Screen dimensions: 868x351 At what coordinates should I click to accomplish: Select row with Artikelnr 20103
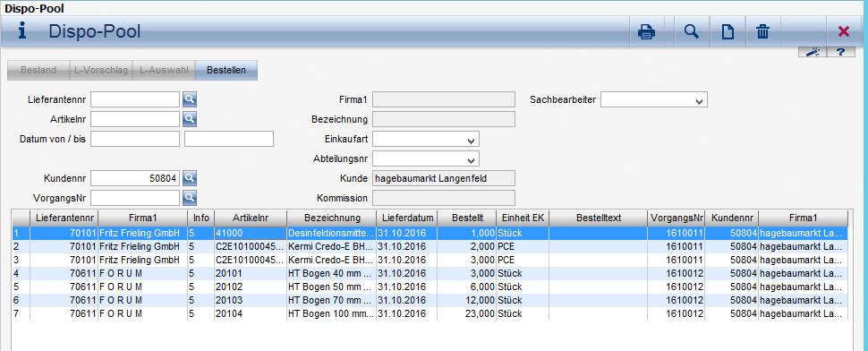[430, 301]
